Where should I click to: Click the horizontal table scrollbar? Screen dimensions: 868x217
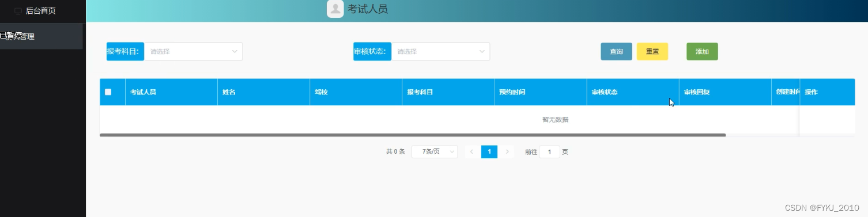(413, 135)
